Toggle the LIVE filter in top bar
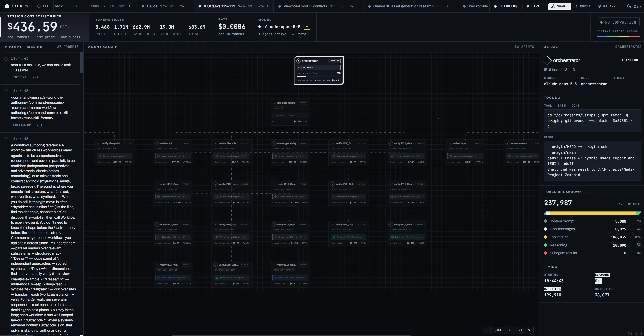This screenshot has width=644, height=336. point(533,6)
